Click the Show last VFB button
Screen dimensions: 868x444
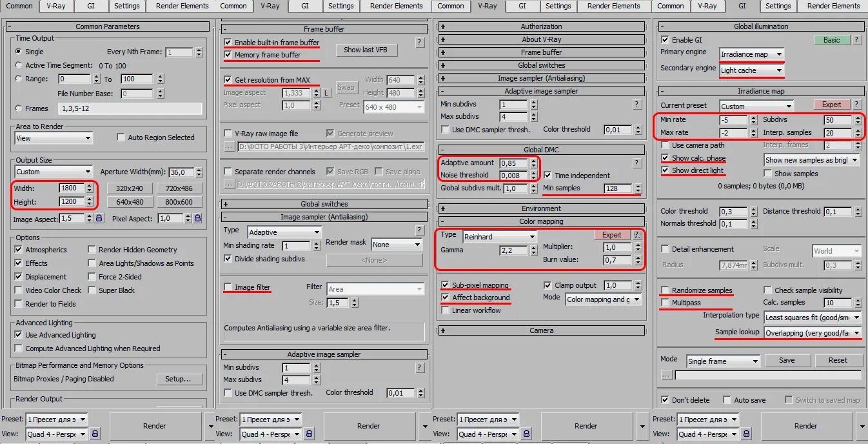pyautogui.click(x=366, y=50)
